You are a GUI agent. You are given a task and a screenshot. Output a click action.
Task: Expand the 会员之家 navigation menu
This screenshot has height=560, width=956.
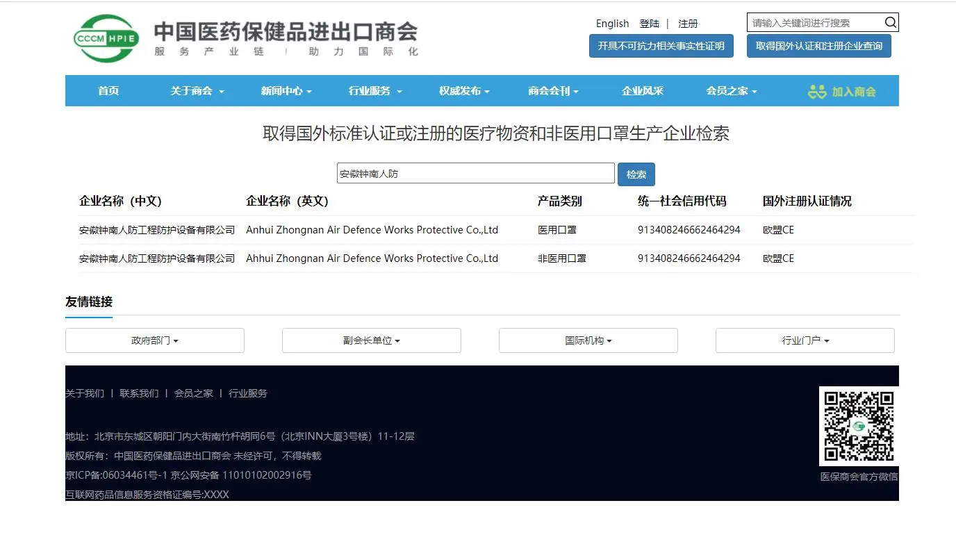pyautogui.click(x=732, y=91)
